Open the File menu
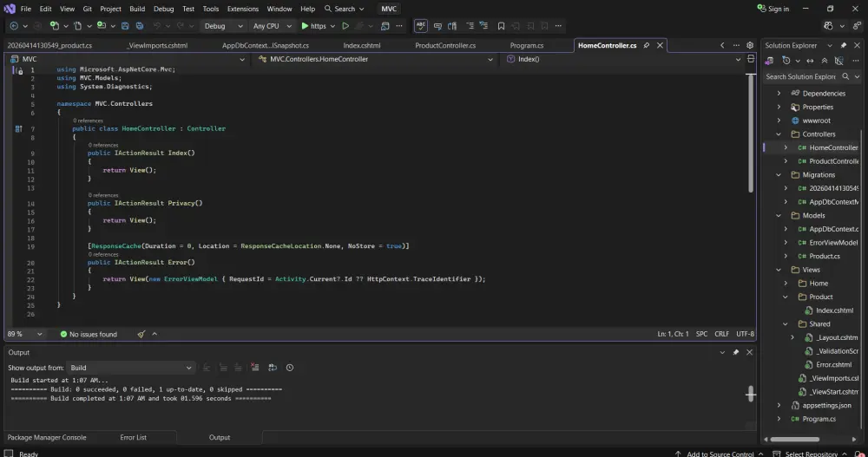Image resolution: width=868 pixels, height=457 pixels. click(26, 9)
